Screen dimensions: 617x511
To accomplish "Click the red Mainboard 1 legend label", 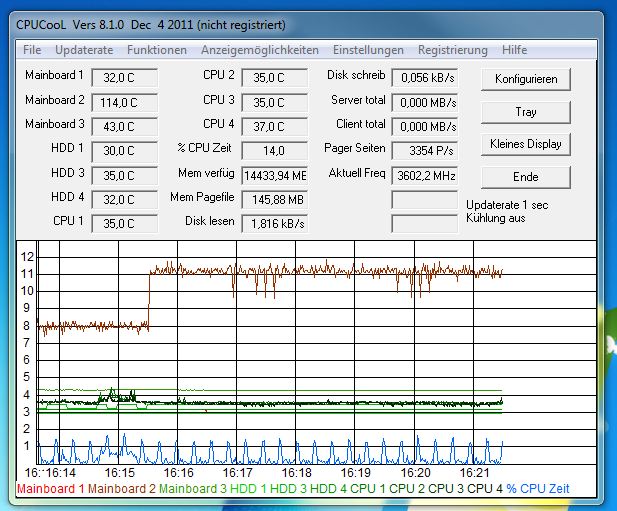I will pyautogui.click(x=50, y=489).
